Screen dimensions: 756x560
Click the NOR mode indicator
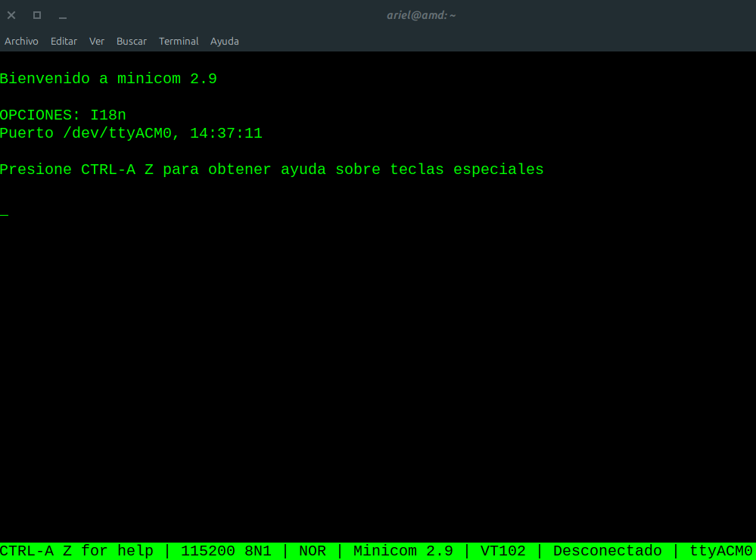coord(312,550)
